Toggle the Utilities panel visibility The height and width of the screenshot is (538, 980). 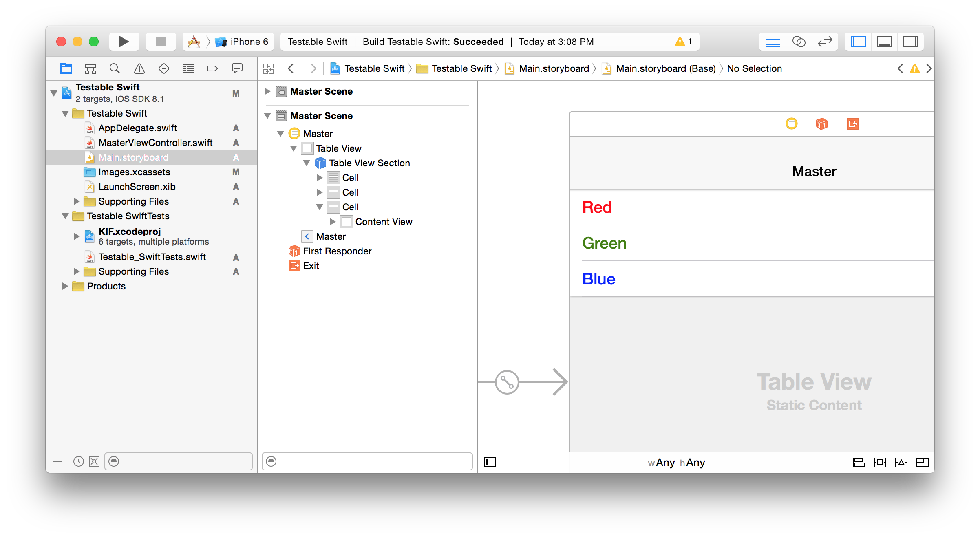pyautogui.click(x=910, y=42)
